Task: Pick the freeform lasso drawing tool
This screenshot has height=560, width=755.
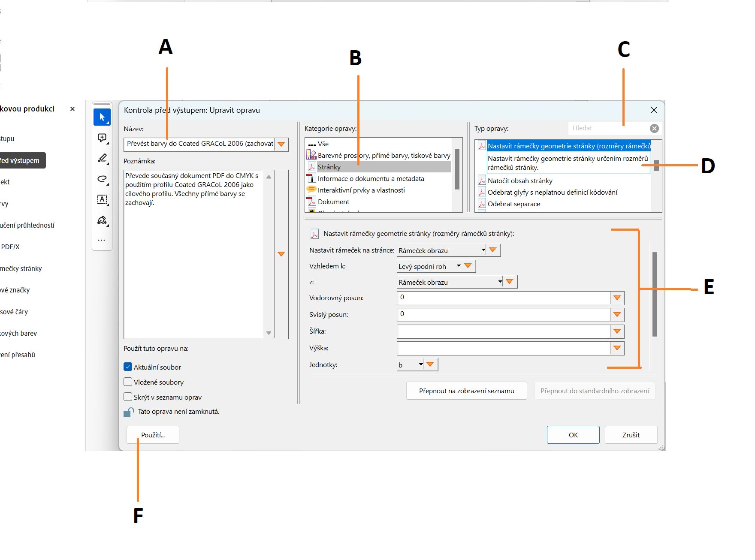Action: pos(102,179)
